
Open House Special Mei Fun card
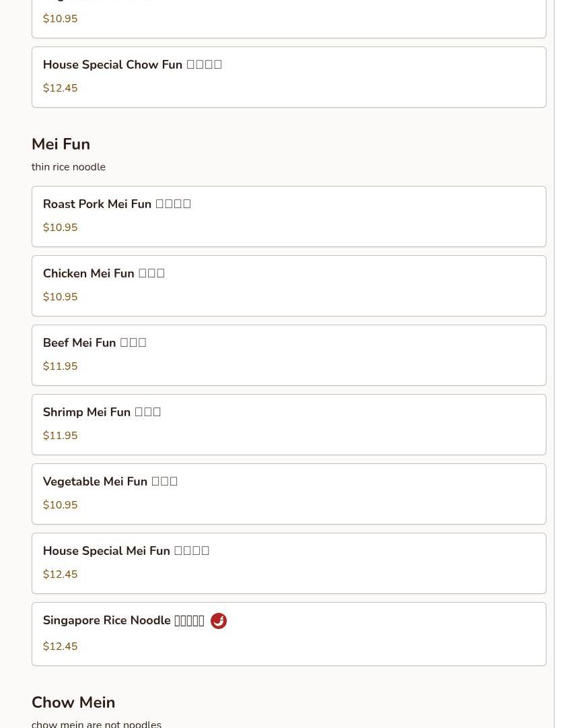289,563
